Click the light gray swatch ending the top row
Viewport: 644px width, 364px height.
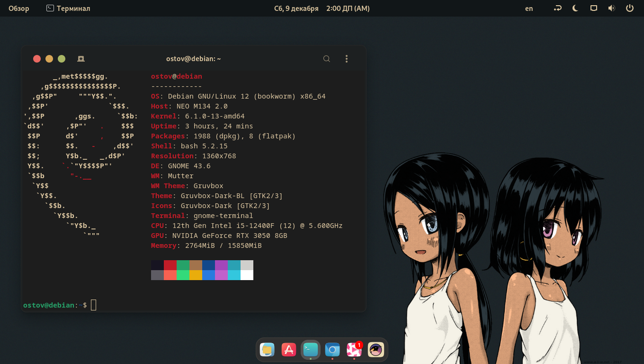pos(247,265)
